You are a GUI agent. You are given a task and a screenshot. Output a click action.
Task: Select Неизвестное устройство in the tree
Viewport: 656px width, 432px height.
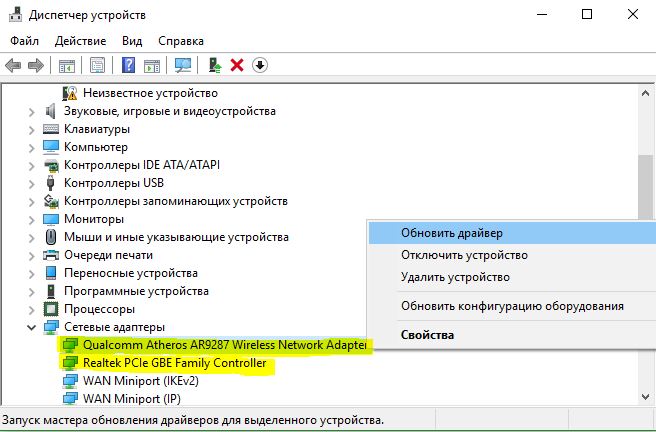tap(150, 93)
